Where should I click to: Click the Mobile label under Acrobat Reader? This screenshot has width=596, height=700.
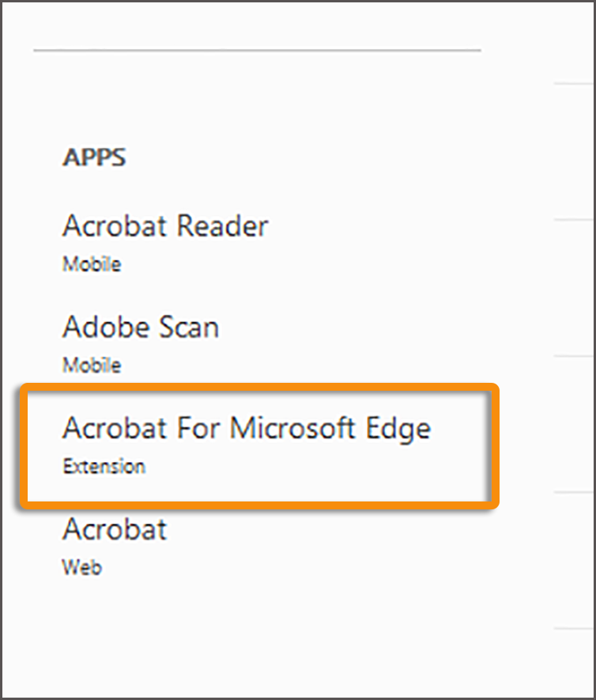(92, 264)
